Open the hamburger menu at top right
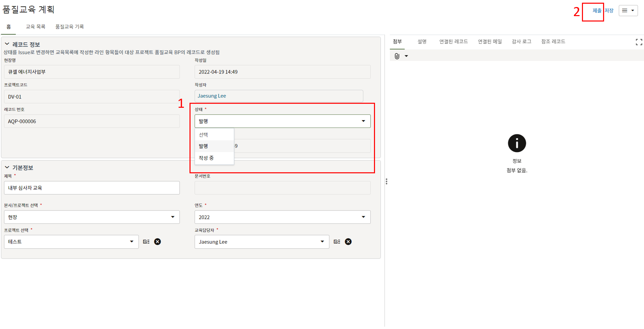This screenshot has width=644, height=329. pyautogui.click(x=628, y=10)
